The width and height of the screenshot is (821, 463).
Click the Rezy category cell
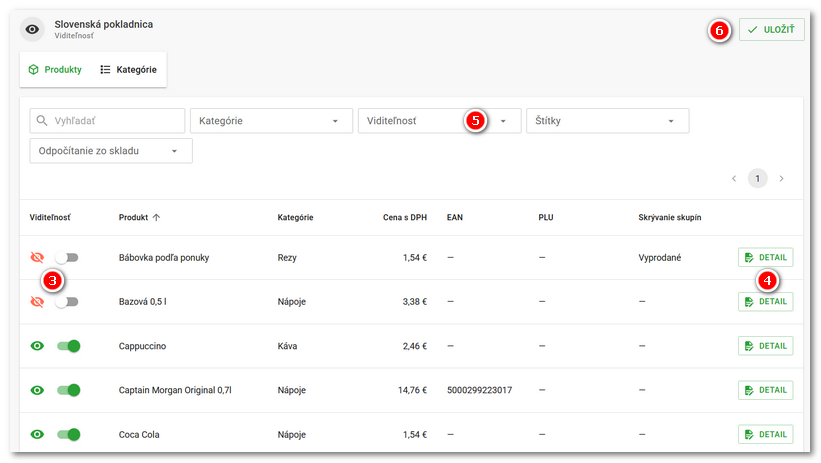tap(287, 258)
